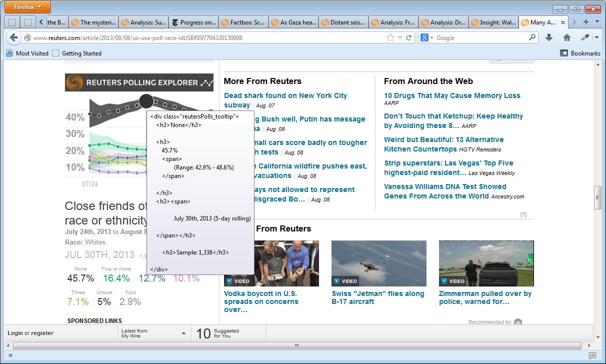Switch to the 'Progress on...' tab
Viewport: 606px width, 364px height.
coord(193,22)
